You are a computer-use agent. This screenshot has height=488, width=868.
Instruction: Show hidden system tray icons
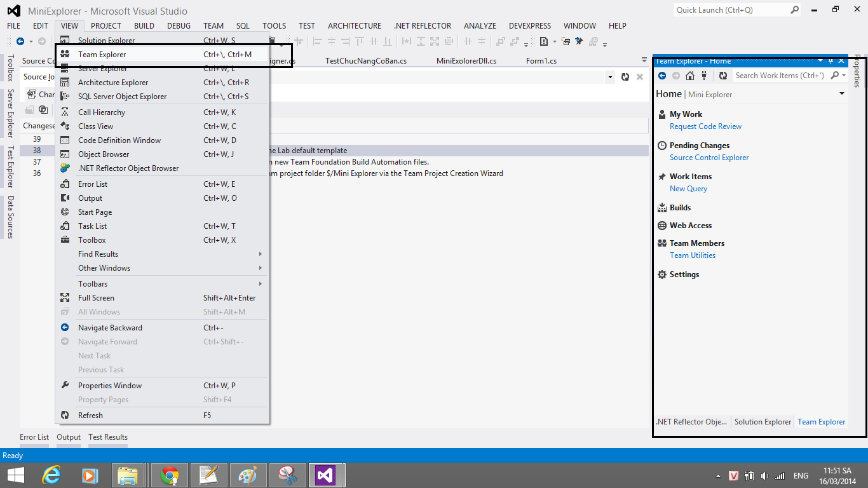tap(718, 476)
